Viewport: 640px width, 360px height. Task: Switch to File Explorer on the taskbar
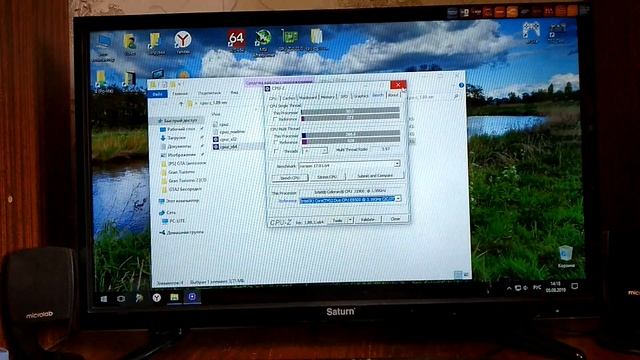174,298
